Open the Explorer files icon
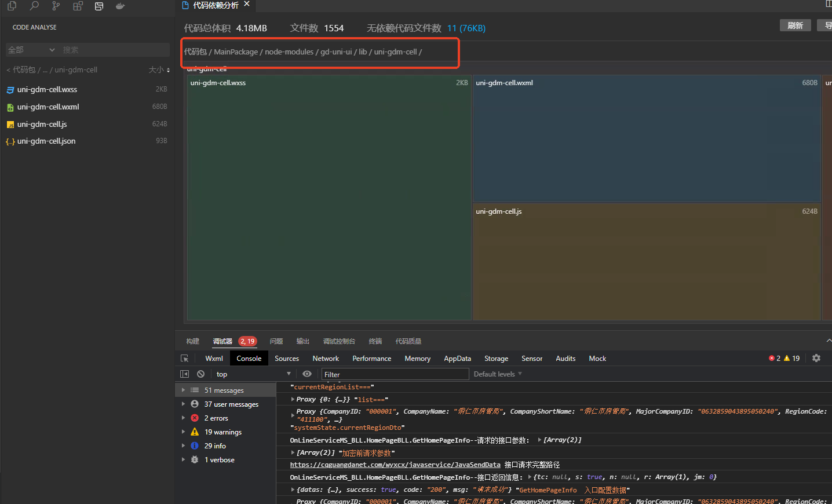This screenshot has width=832, height=504. point(12,6)
